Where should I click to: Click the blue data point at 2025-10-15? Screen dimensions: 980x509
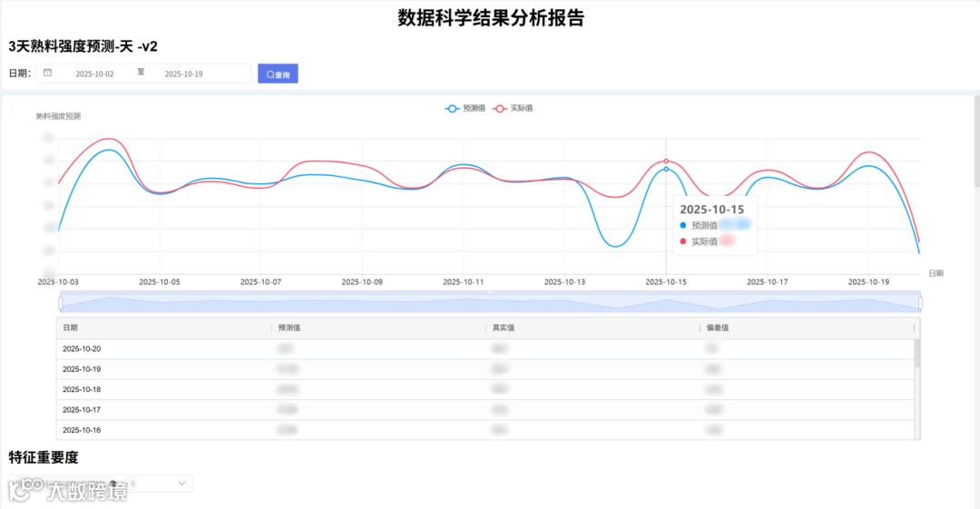[666, 170]
